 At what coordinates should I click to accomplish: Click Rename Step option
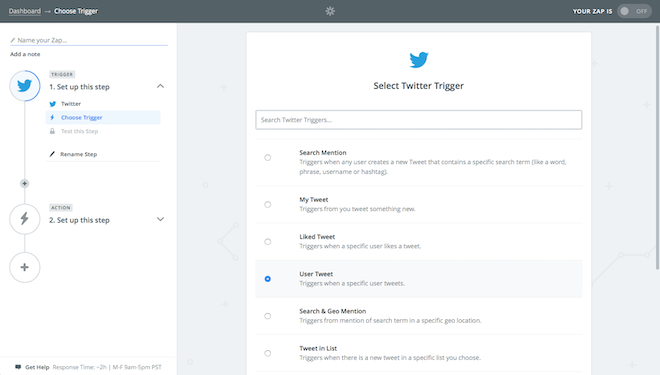click(78, 154)
